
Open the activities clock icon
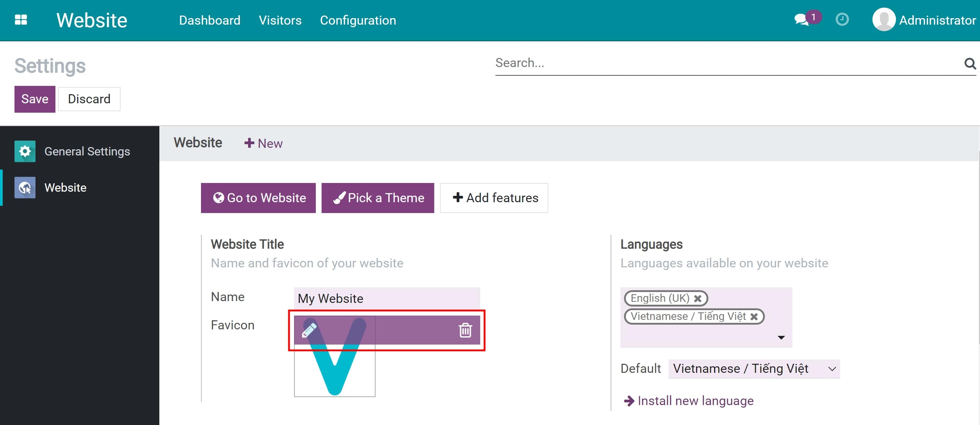[x=842, y=20]
